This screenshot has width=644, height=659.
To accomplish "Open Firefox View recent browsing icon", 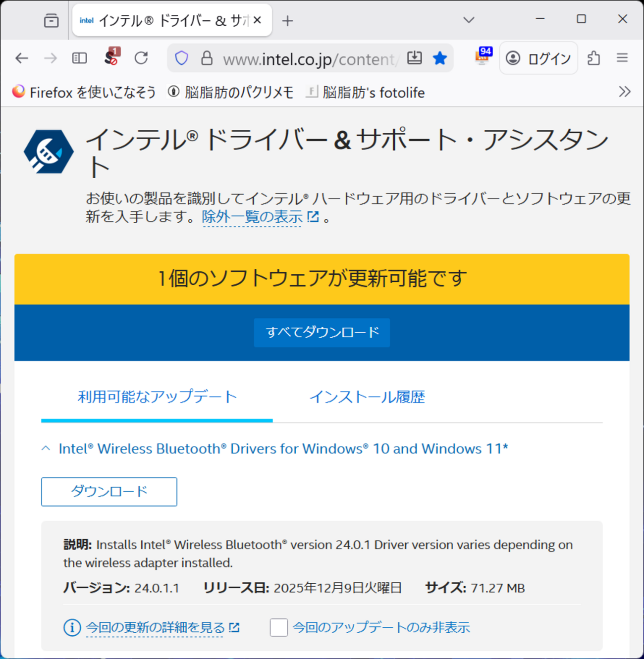I will point(51,21).
